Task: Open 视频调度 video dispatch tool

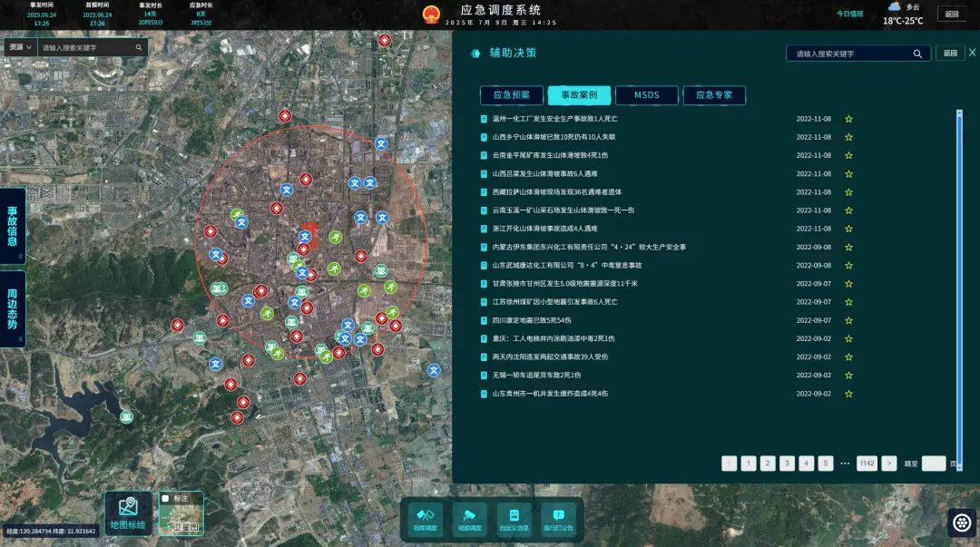Action: 470,519
